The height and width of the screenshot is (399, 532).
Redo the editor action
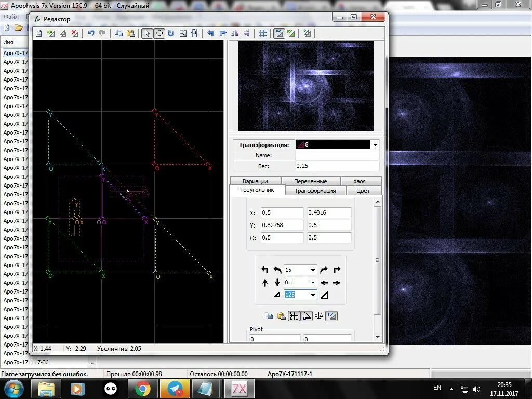tap(102, 33)
